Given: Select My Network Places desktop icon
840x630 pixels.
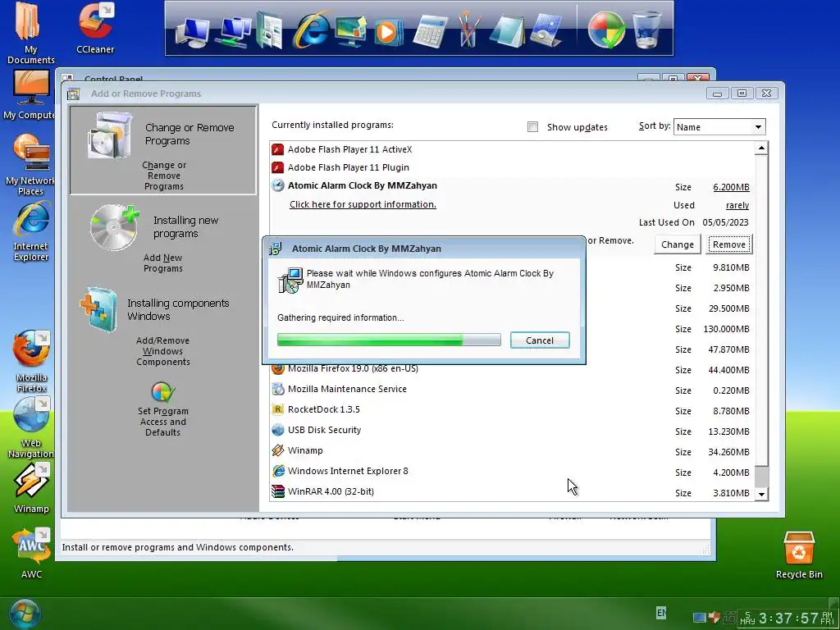Looking at the screenshot, I should point(30,165).
